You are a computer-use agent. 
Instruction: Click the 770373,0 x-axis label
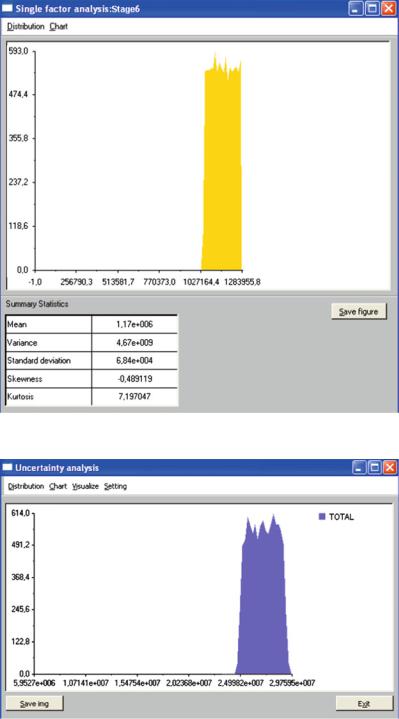pyautogui.click(x=160, y=281)
